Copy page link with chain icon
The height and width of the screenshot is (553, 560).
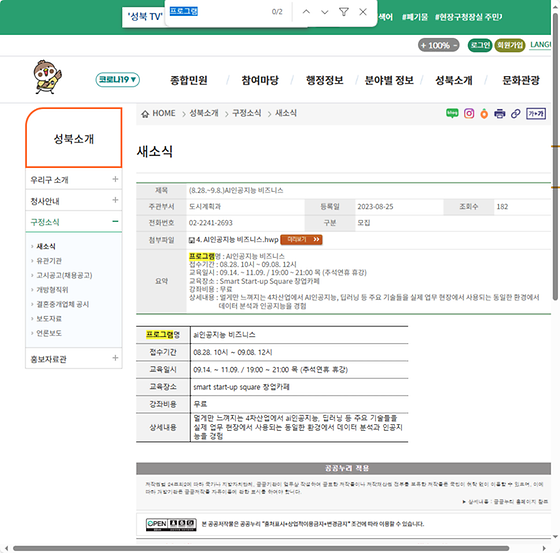[x=515, y=114]
